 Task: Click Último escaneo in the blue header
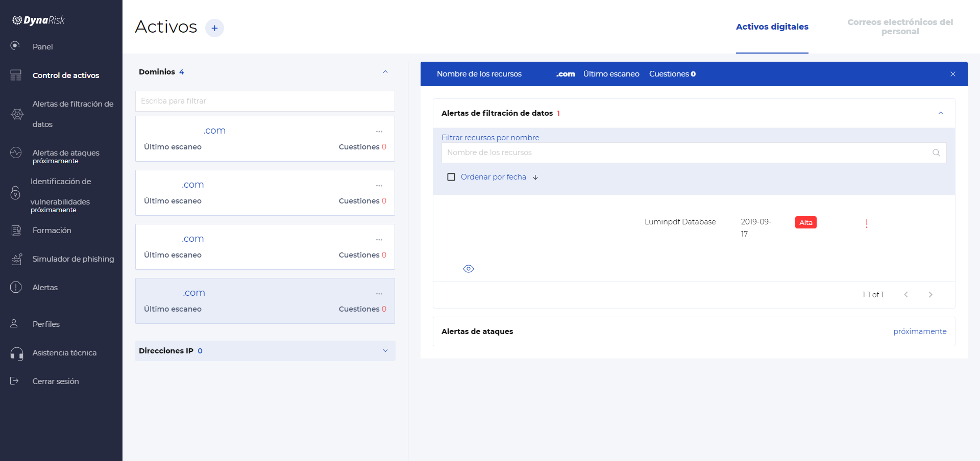tap(611, 74)
